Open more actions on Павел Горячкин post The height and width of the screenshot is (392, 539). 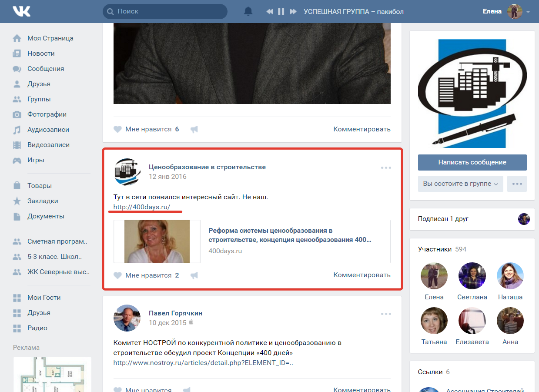tap(386, 314)
